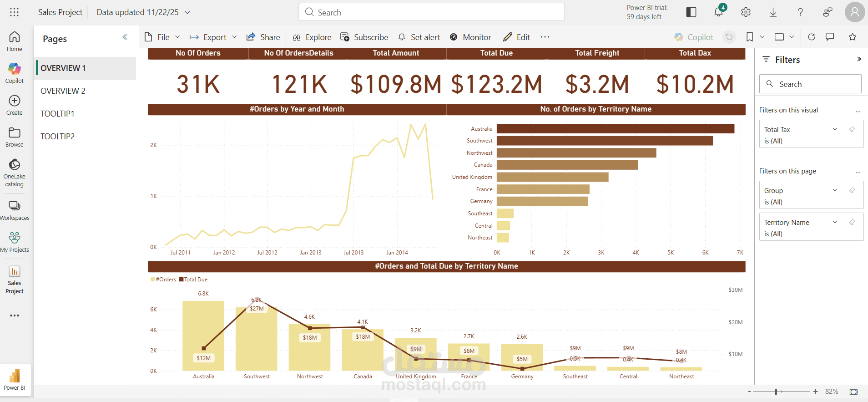Add report to favorites star
Screen dimensions: 868x402
pyautogui.click(x=853, y=37)
